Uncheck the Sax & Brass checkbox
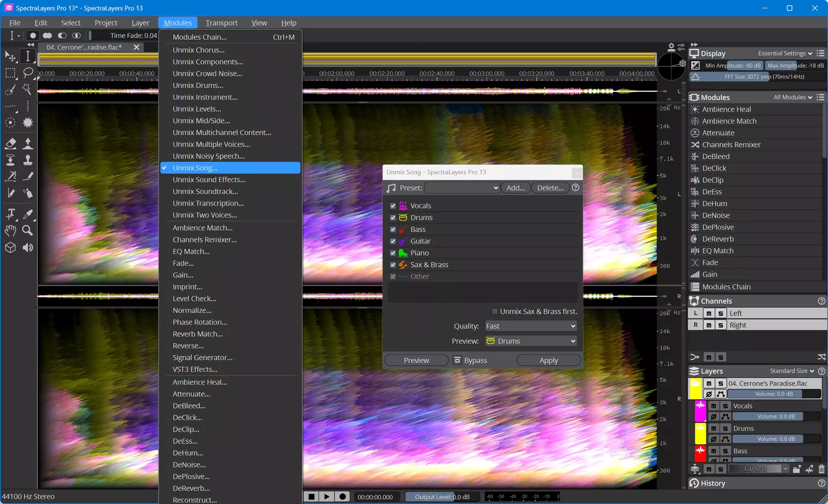The width and height of the screenshot is (828, 504). coord(393,265)
